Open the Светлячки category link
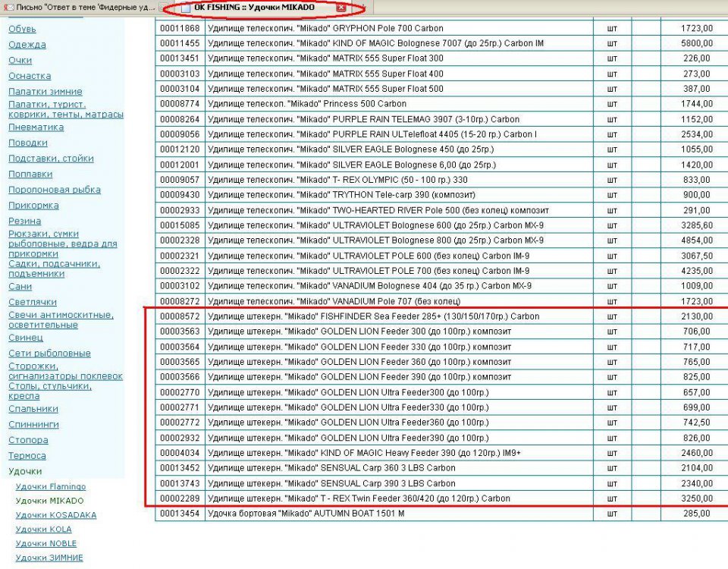Image resolution: width=728 pixels, height=569 pixels. click(x=33, y=302)
